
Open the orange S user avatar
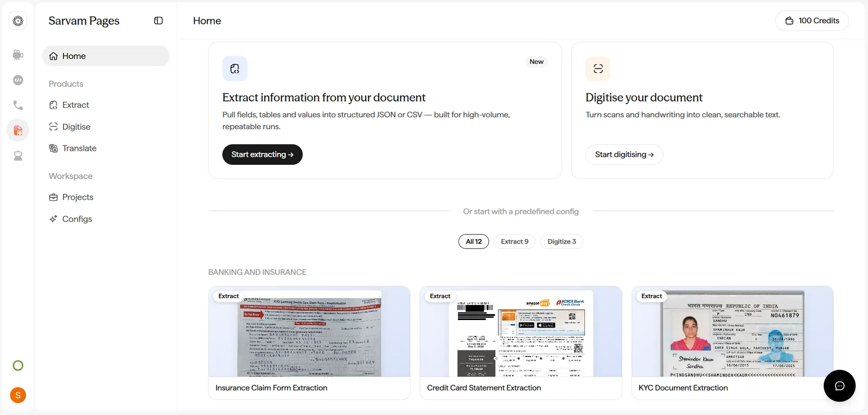[18, 395]
